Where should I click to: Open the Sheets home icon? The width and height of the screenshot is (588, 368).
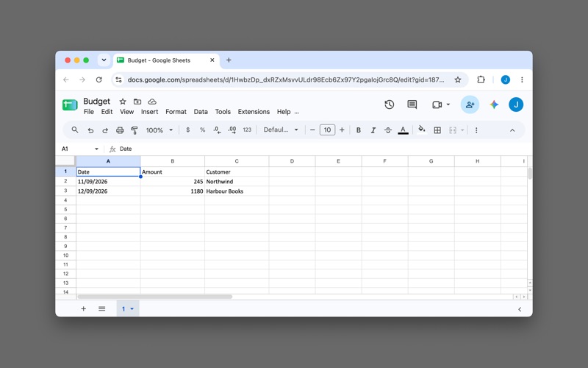70,105
